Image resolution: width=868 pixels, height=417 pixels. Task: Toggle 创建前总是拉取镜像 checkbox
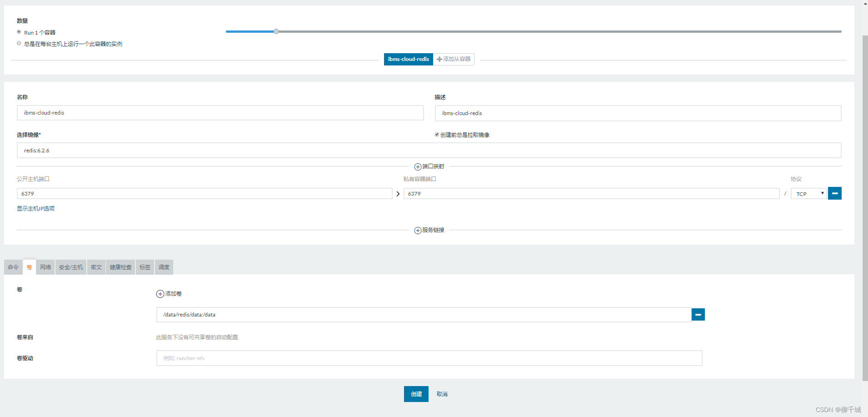click(x=437, y=135)
